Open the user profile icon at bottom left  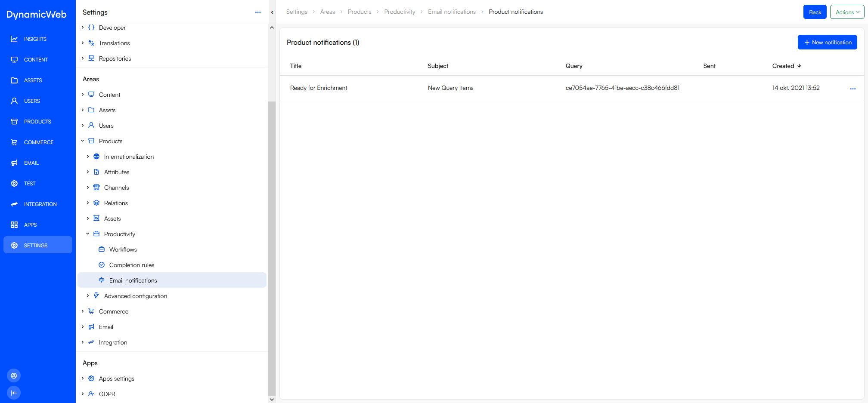tap(13, 375)
